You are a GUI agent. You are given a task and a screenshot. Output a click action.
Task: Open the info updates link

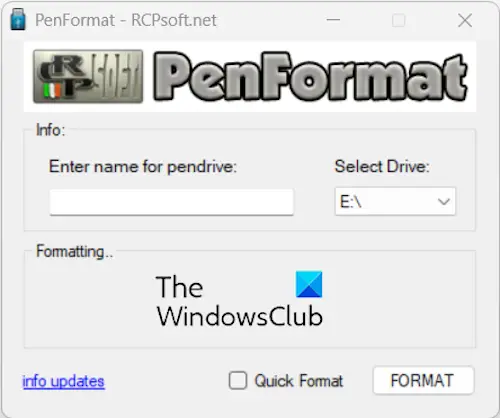tap(63, 381)
